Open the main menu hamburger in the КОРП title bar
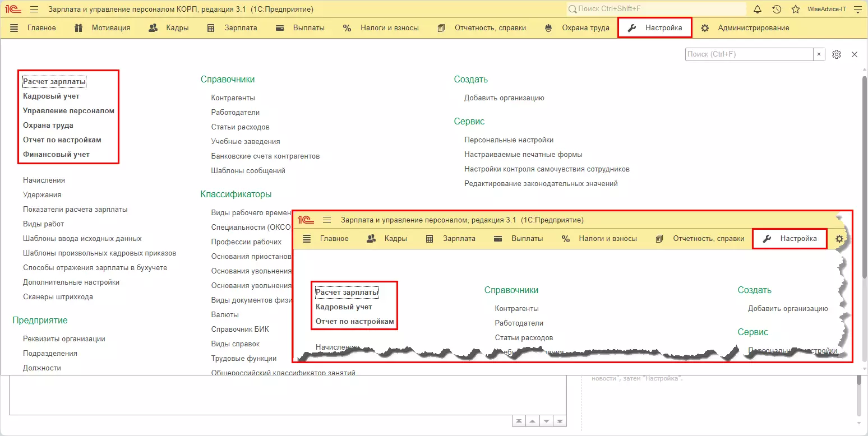The width and height of the screenshot is (868, 436). point(34,10)
